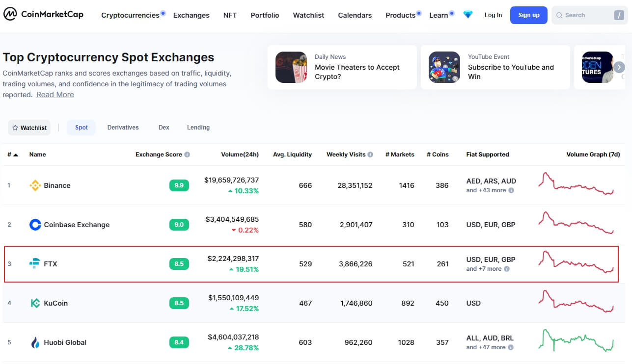Open the Read More link
This screenshot has height=364, width=632.
(x=55, y=95)
